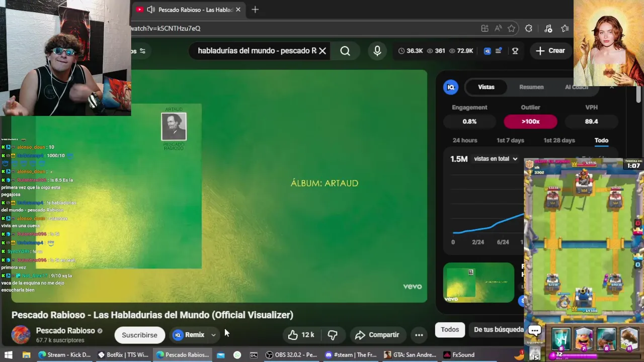Clear the YouTube search text
644x362 pixels.
pyautogui.click(x=323, y=51)
